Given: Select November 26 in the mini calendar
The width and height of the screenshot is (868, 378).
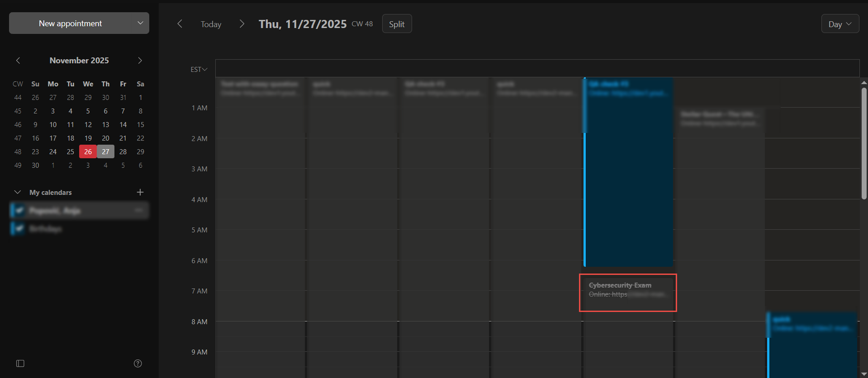Looking at the screenshot, I should coord(88,152).
